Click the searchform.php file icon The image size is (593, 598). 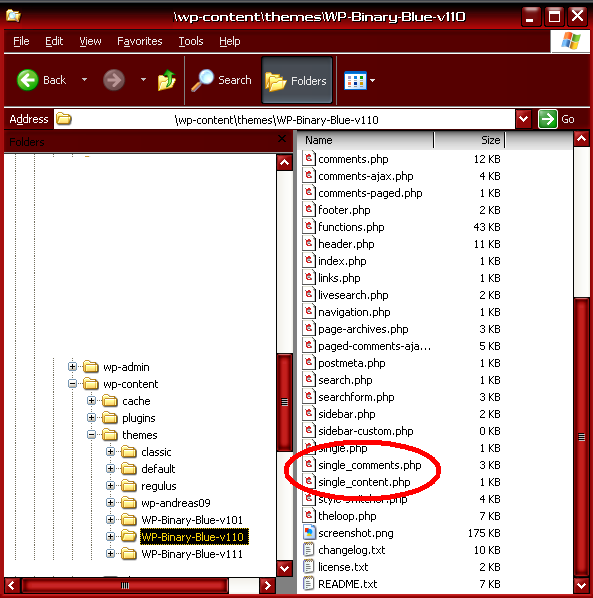tap(309, 396)
